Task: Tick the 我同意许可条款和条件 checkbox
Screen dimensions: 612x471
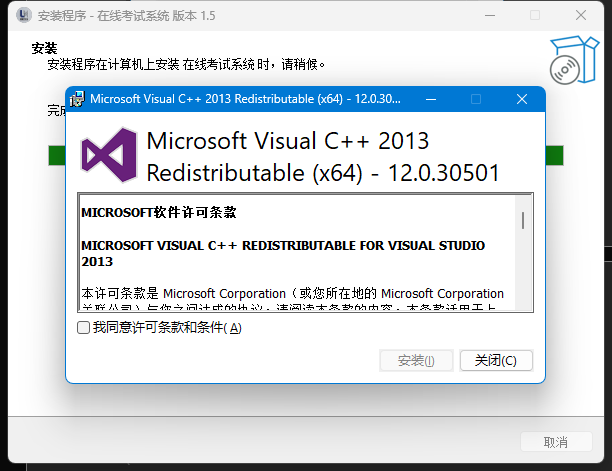Action: coord(83,327)
